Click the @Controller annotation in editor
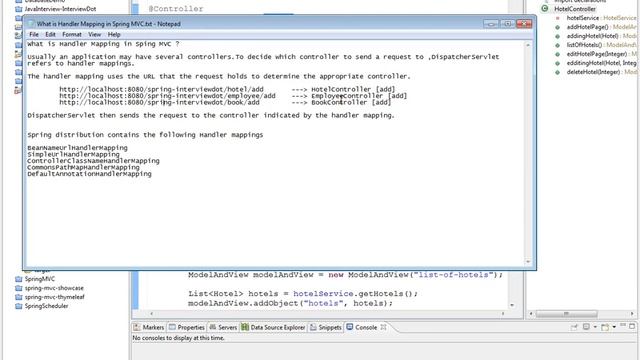This screenshot has width=640, height=360. click(176, 9)
